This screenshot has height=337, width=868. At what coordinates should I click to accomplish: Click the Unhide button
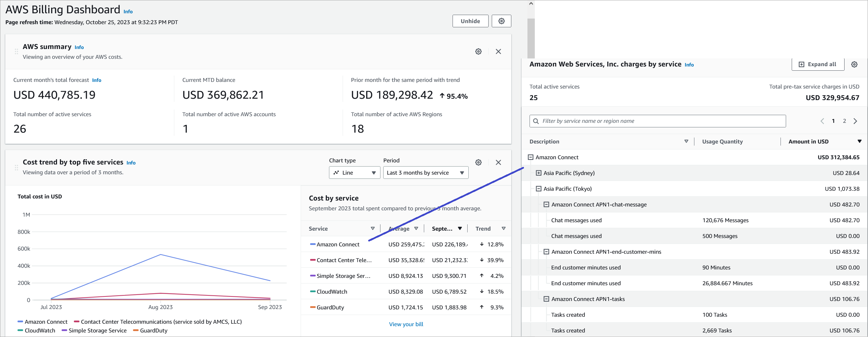point(470,21)
